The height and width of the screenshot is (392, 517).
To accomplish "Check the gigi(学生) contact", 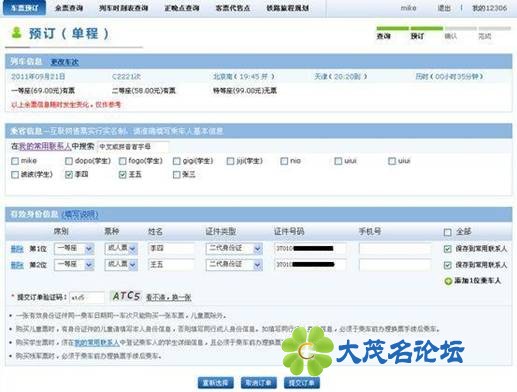I will point(177,161).
